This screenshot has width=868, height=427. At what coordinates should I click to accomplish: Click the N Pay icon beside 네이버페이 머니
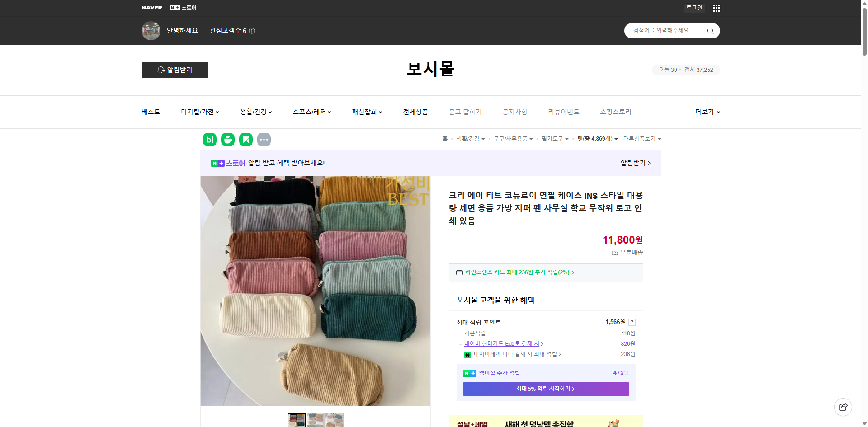(x=467, y=354)
